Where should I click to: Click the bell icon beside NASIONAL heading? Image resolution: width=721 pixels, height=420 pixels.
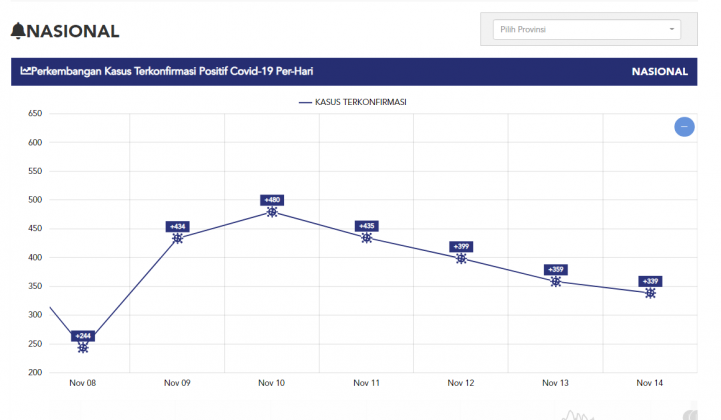tap(19, 31)
